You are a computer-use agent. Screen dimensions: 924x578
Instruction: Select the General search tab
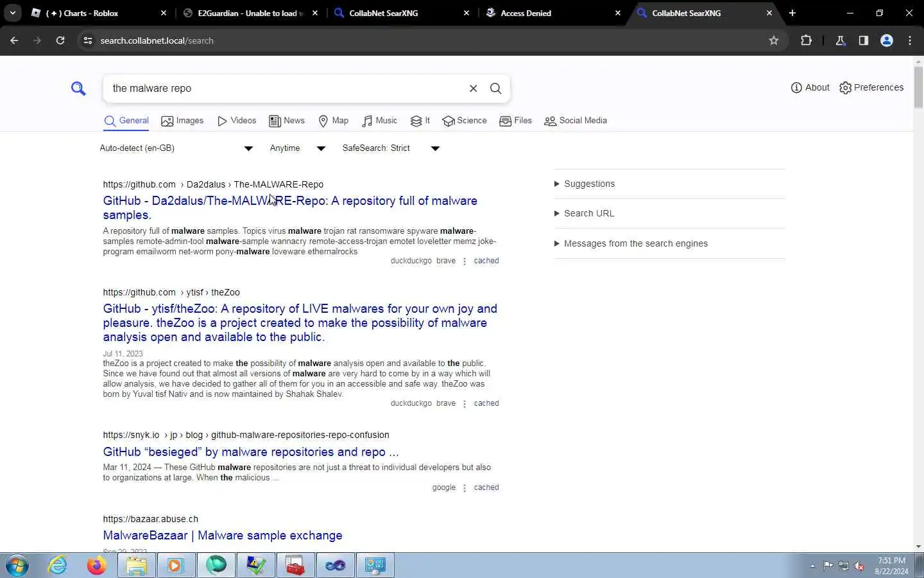click(126, 121)
